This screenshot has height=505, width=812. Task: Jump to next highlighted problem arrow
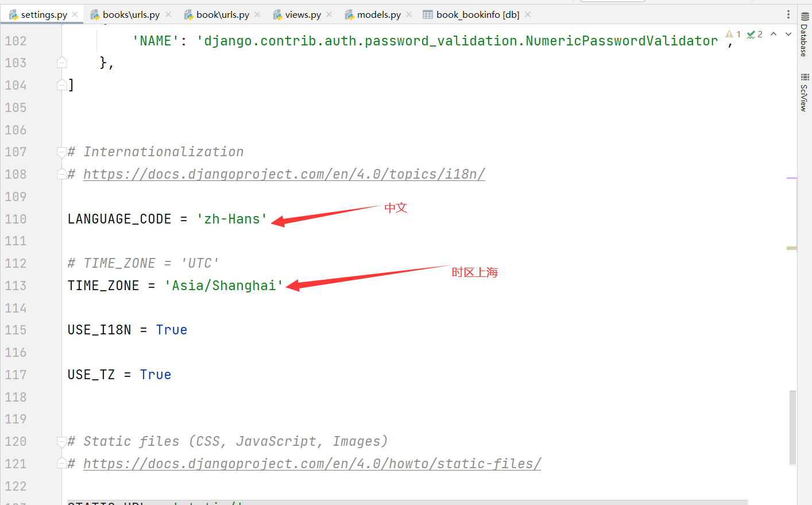(788, 34)
